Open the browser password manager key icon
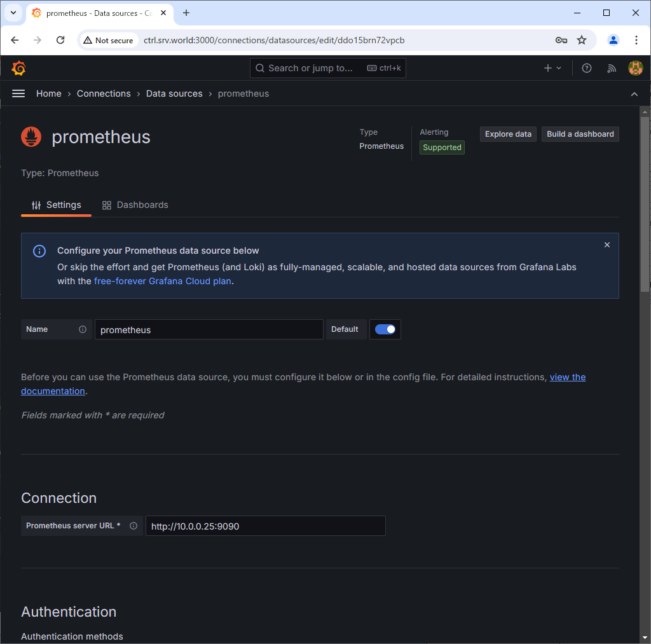This screenshot has width=651, height=644. click(x=561, y=40)
